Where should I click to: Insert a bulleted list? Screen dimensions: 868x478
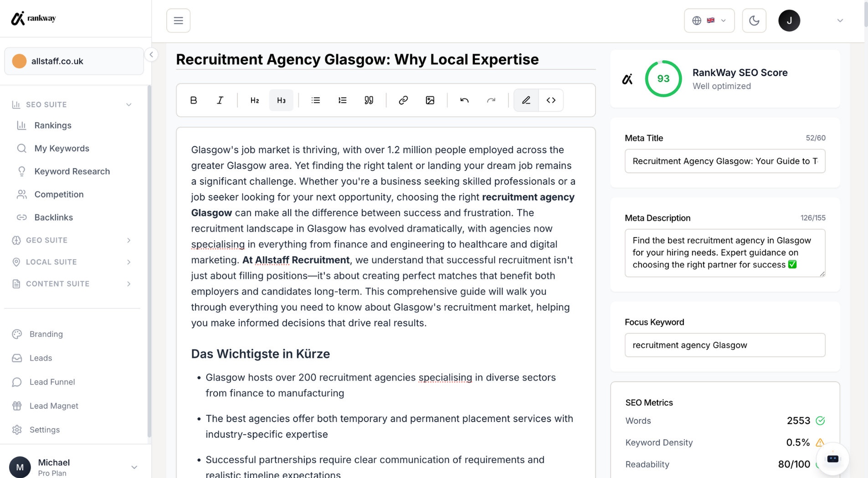coord(316,100)
